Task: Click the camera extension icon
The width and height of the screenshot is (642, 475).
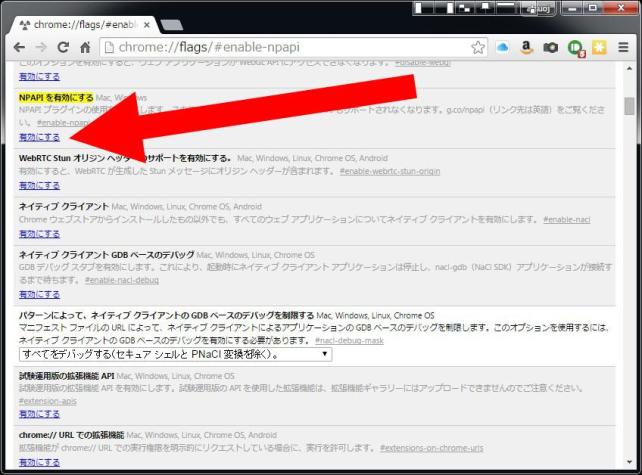Action: tap(551, 48)
